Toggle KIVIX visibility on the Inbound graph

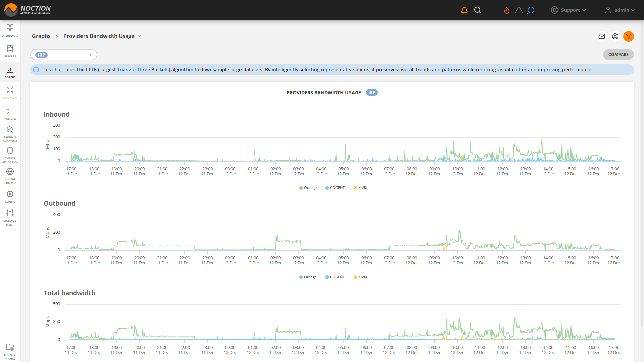360,188
